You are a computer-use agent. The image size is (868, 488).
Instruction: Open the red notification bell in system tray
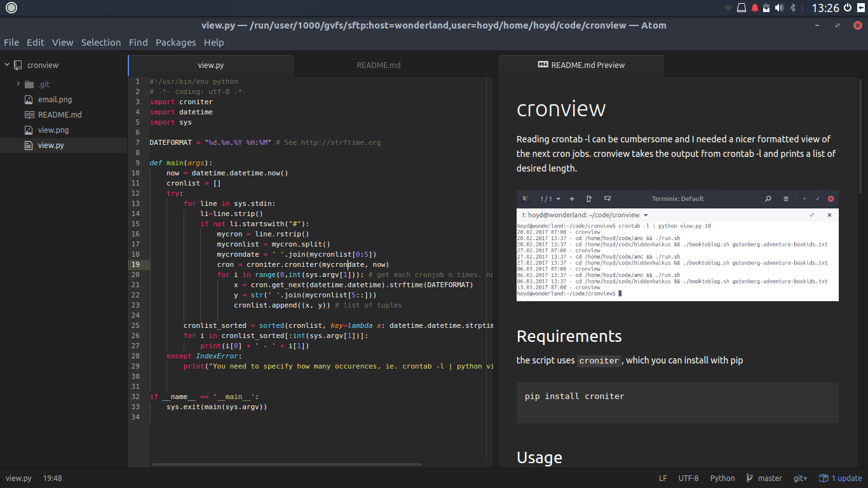click(x=755, y=8)
